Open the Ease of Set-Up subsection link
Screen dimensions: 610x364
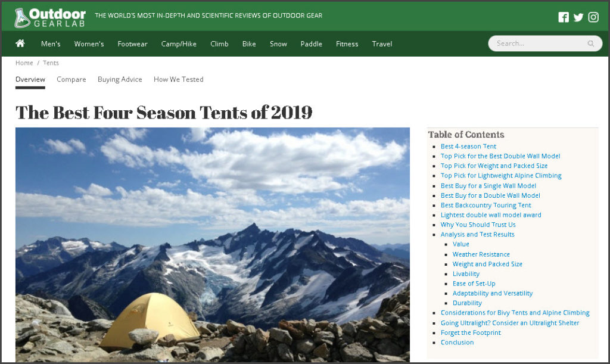pyautogui.click(x=474, y=284)
